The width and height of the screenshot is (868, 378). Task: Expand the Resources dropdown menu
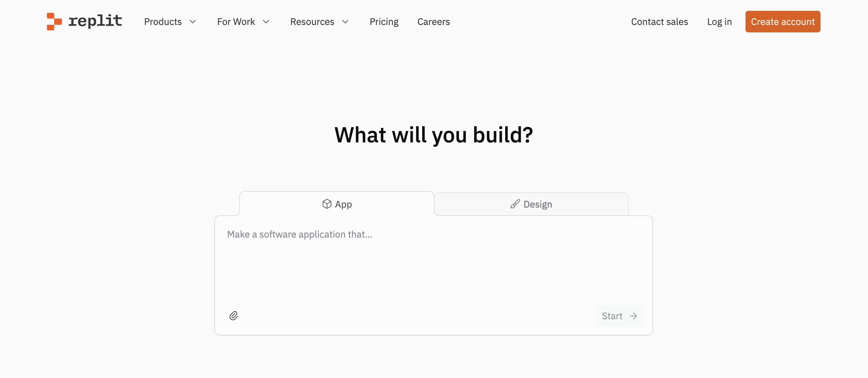[x=312, y=22]
